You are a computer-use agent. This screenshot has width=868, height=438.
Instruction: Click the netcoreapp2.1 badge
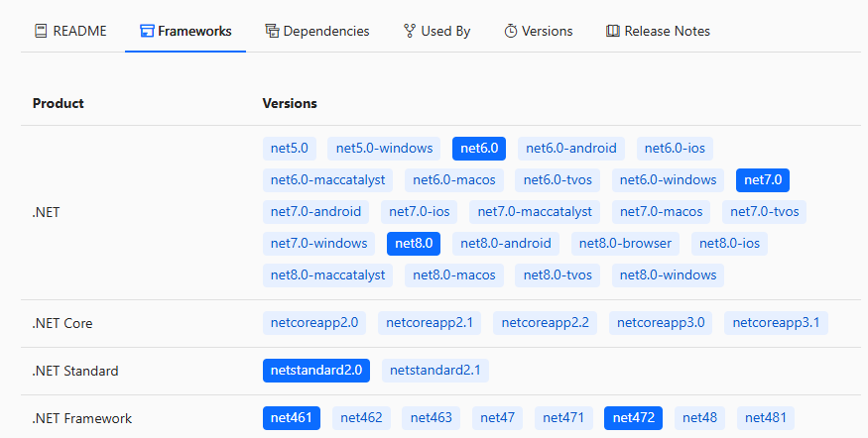coord(430,323)
